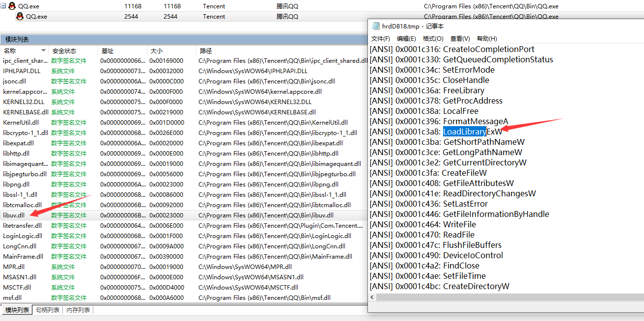Switch to the 句柄列表 tab
This screenshot has height=321, width=644.
48,310
